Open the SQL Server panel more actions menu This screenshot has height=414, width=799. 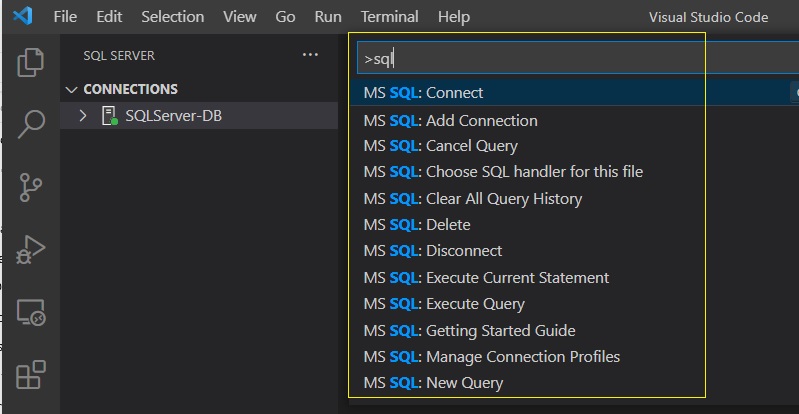click(x=310, y=55)
